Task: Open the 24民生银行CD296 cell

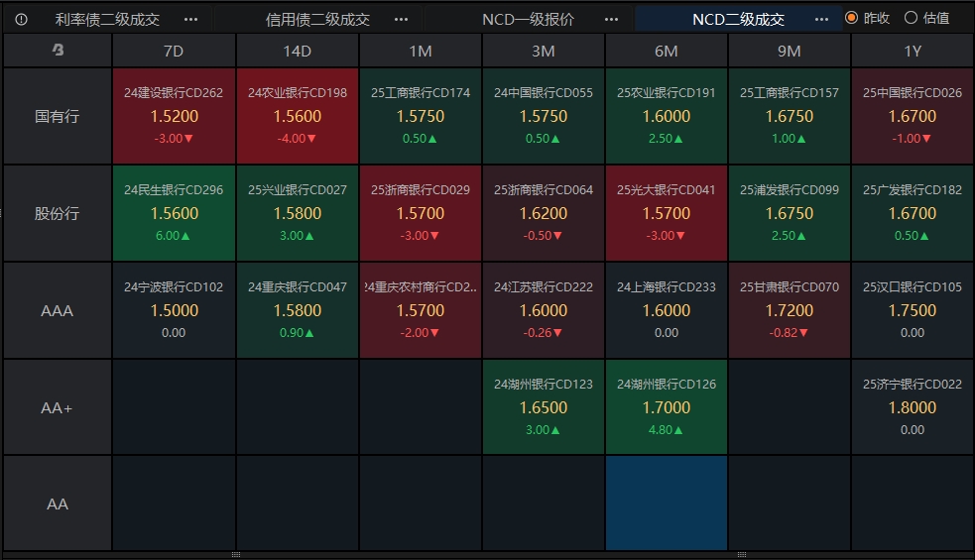Action: coord(174,213)
